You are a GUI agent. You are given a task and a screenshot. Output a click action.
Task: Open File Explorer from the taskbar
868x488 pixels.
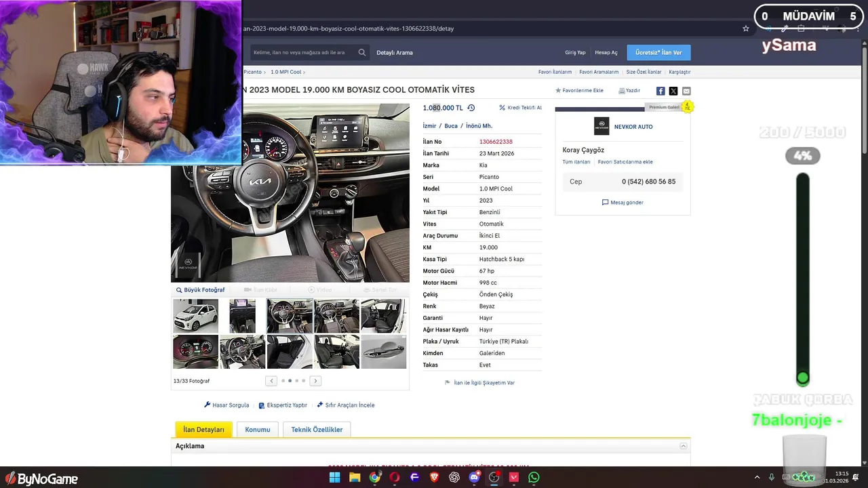pos(355,477)
